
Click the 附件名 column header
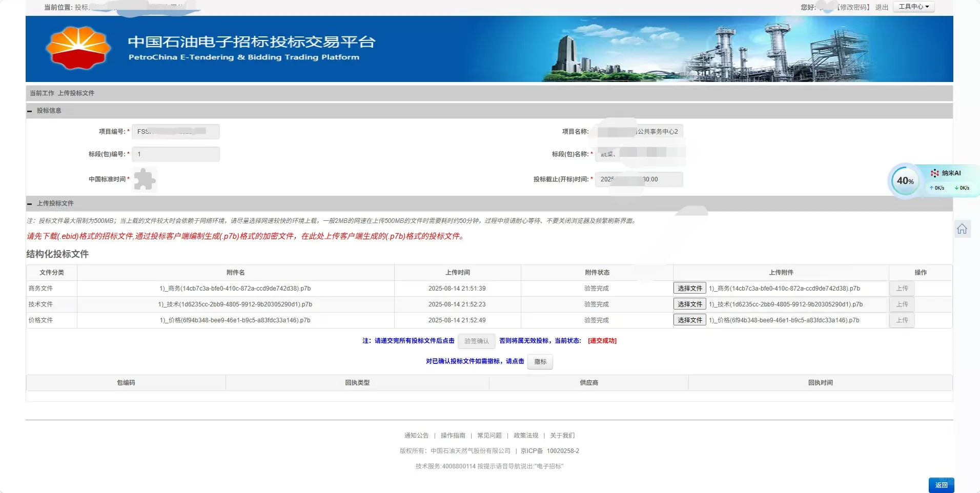click(x=236, y=273)
